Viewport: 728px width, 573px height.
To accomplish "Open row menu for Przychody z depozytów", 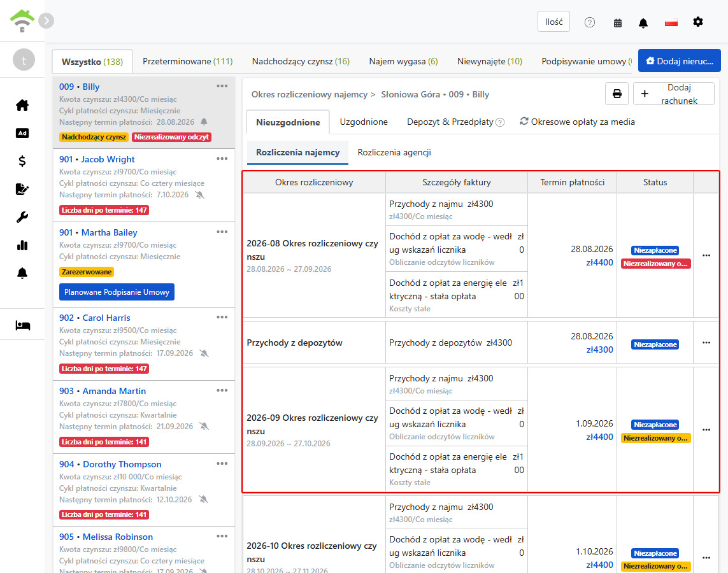I will pos(706,343).
